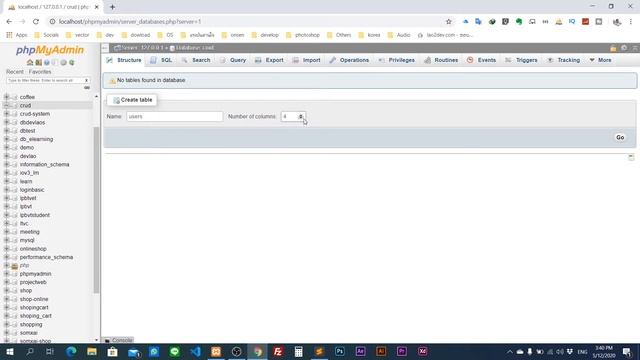Click the page settings gear in the phpMyAdmin header
The image size is (640, 360).
coord(624,48)
